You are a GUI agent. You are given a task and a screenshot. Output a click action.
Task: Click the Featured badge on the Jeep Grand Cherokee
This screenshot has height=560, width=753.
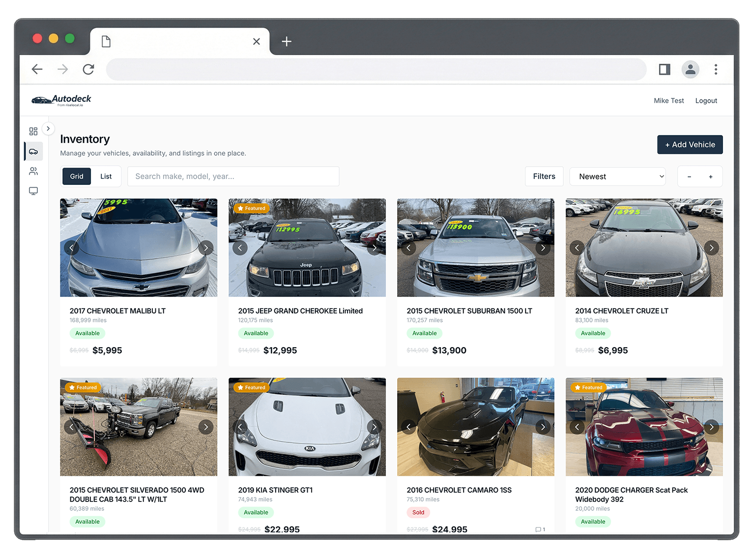tap(251, 208)
